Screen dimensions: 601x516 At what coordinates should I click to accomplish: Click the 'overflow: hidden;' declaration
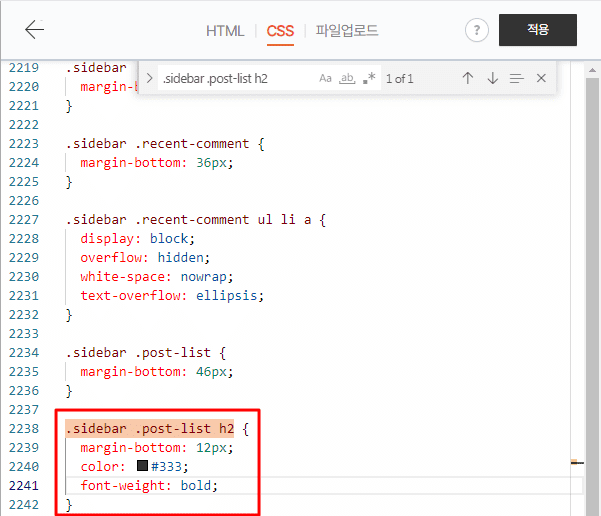(145, 257)
